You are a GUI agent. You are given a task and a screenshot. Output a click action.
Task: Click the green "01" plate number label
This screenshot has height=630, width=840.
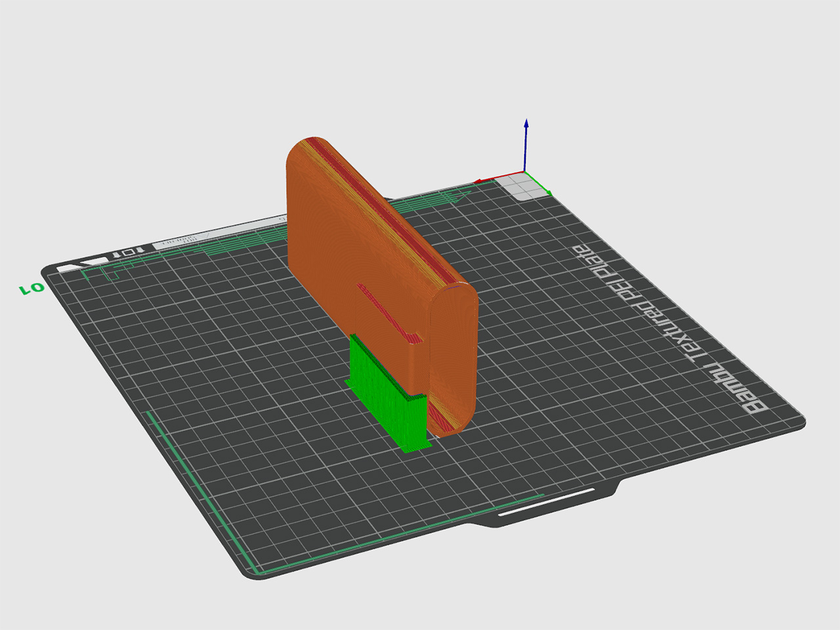pyautogui.click(x=31, y=288)
